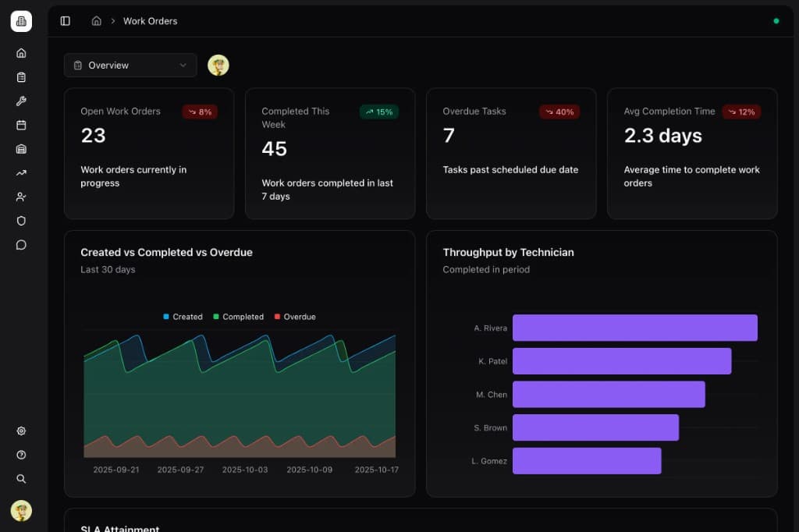The width and height of the screenshot is (799, 532).
Task: Open the chat bubble sidebar icon
Action: pyautogui.click(x=21, y=245)
